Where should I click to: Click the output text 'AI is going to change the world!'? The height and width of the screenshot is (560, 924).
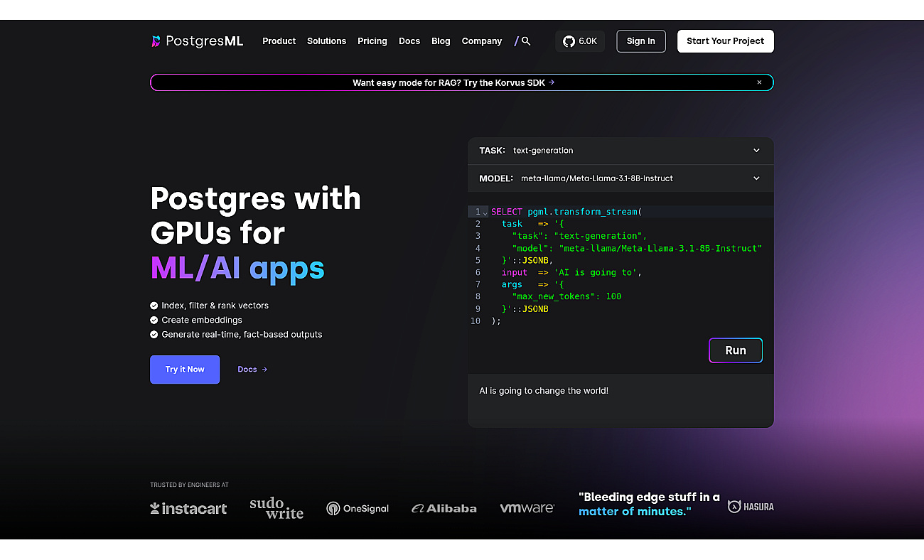[544, 391]
